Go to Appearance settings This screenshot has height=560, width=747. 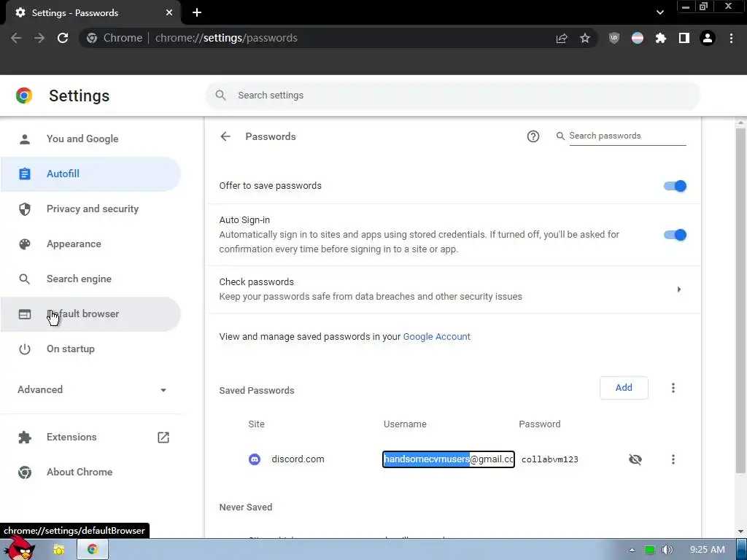click(90, 244)
